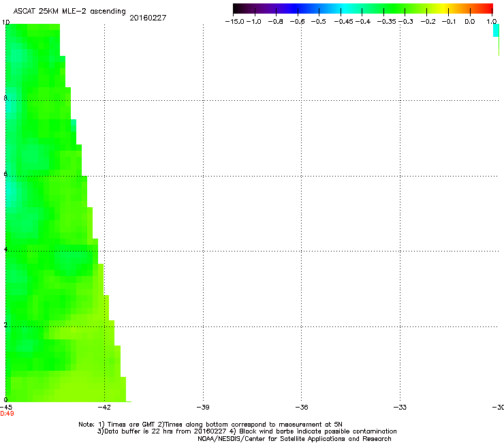Click the '-0.5' color bar label
Screen dimensions: 504x443
point(319,22)
